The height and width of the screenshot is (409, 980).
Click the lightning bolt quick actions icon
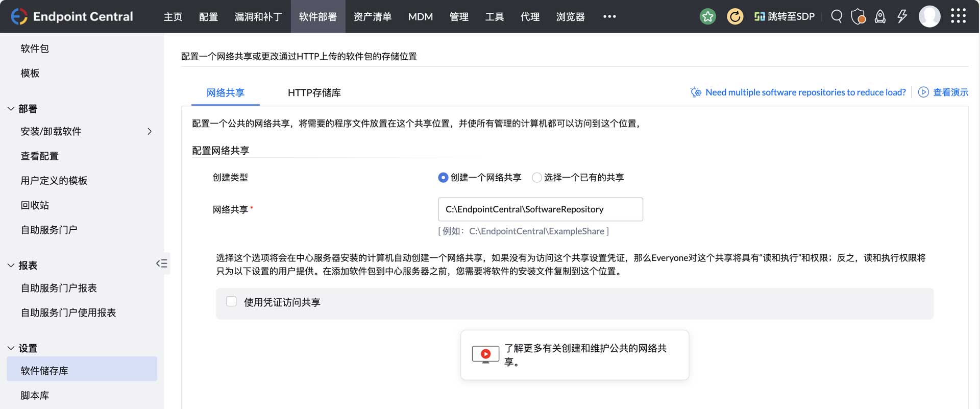coord(902,16)
